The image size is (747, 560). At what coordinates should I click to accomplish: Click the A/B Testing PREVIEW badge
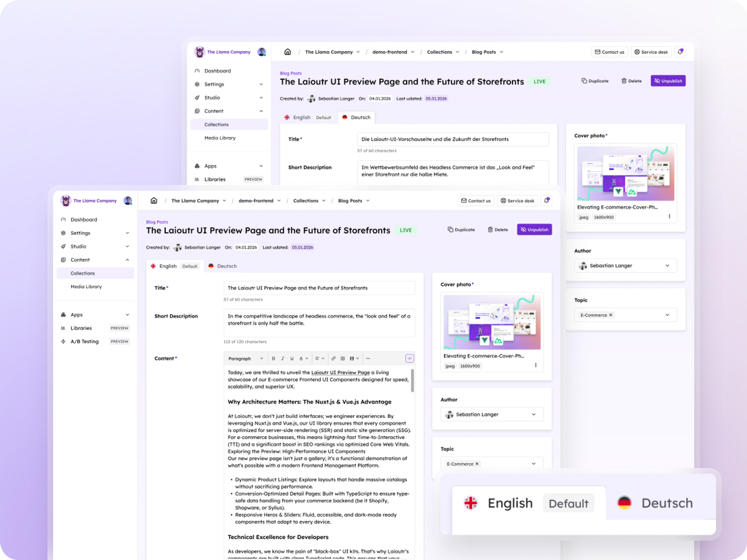(x=119, y=341)
